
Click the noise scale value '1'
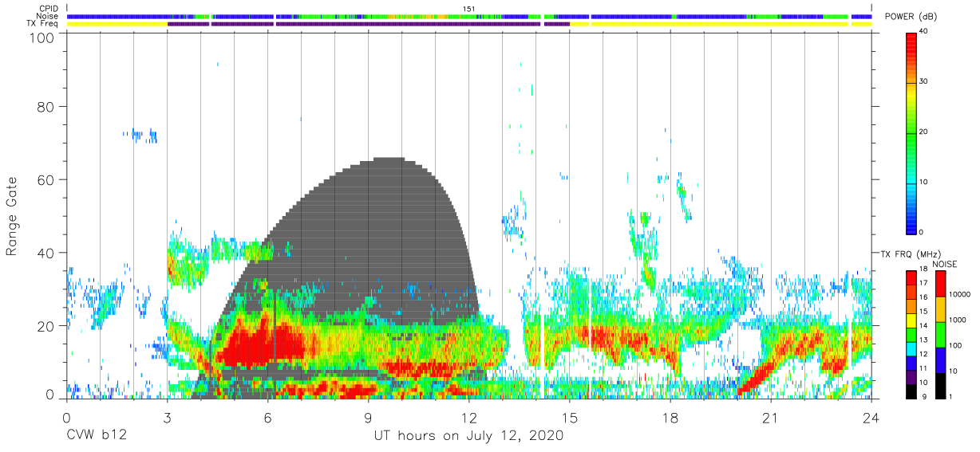(x=950, y=396)
